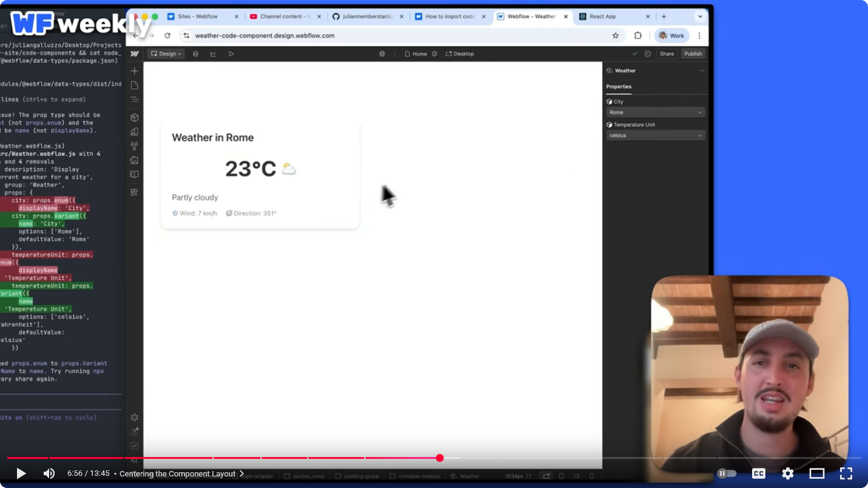Screen dimensions: 868x488
Task: Click the 23°C temperature text
Action: [x=251, y=169]
